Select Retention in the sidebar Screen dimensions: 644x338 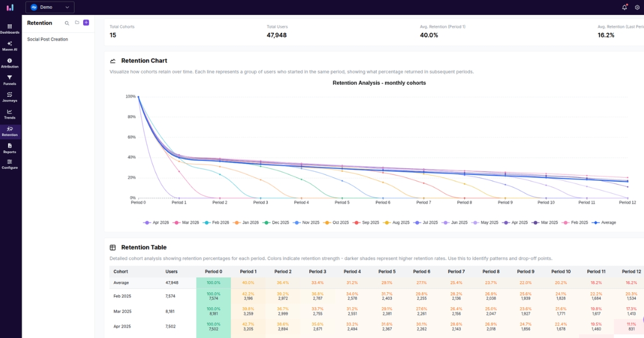[10, 131]
